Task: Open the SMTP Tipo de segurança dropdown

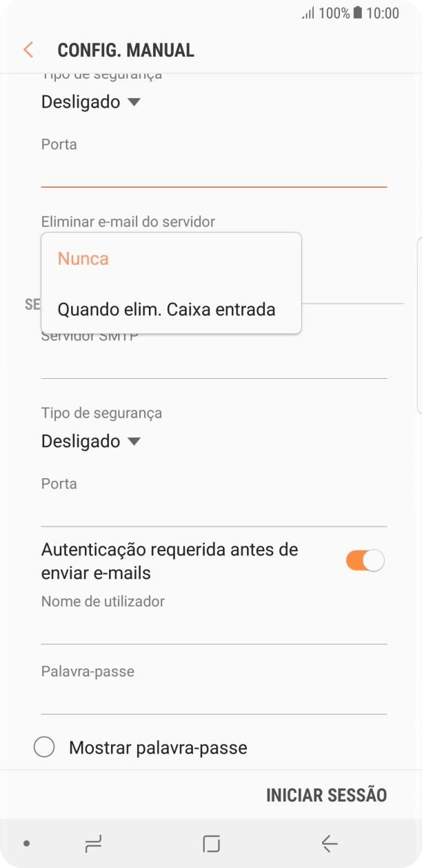Action: [x=90, y=441]
